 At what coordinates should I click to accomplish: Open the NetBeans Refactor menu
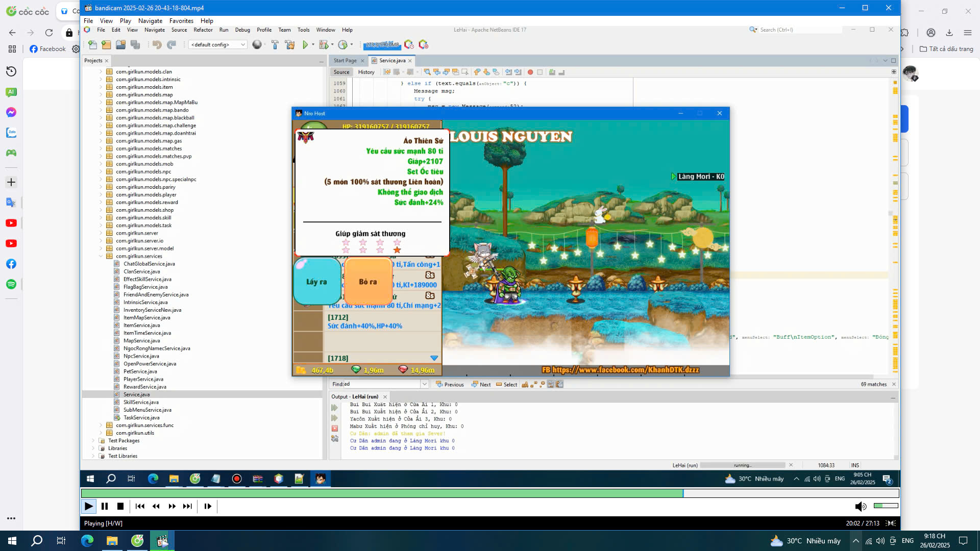click(203, 30)
